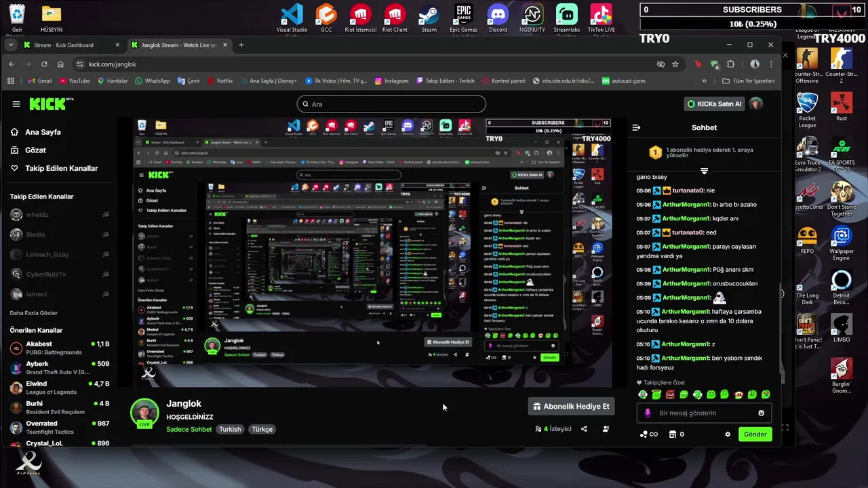The height and width of the screenshot is (488, 868).
Task: Click browser home button
Action: point(60,64)
